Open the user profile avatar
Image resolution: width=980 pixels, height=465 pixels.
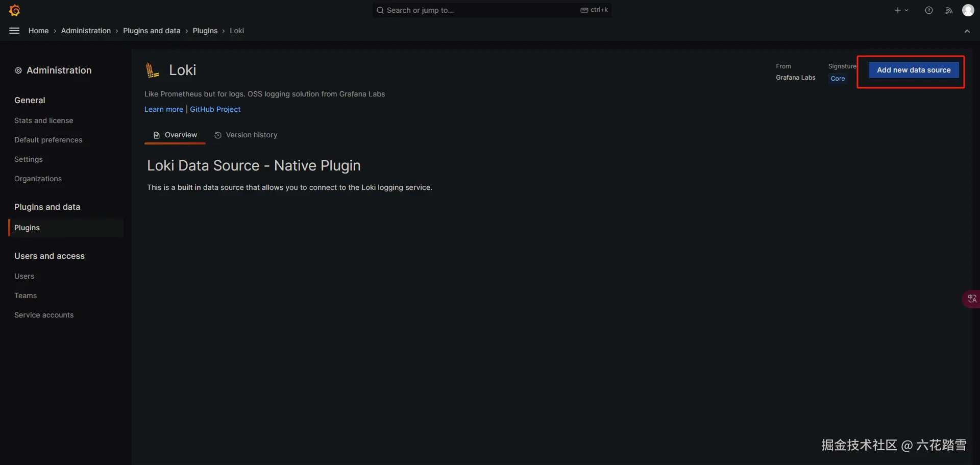pos(968,10)
